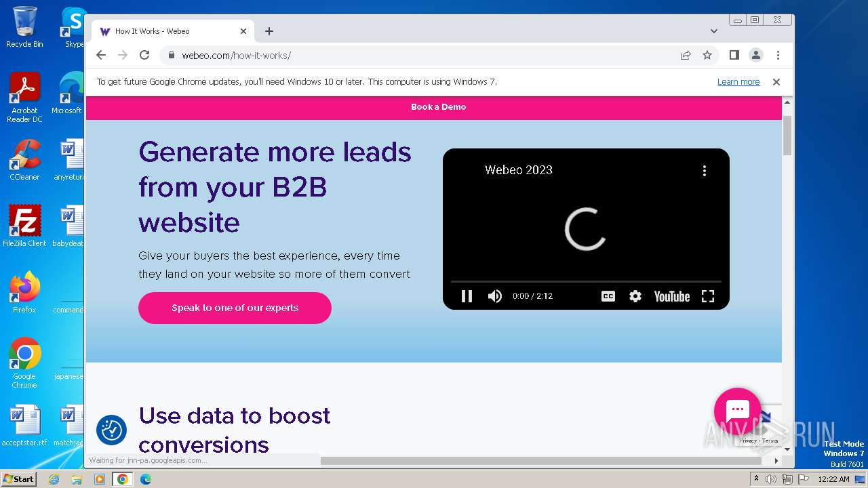Show hidden system tray icons
The image size is (868, 488).
click(756, 479)
